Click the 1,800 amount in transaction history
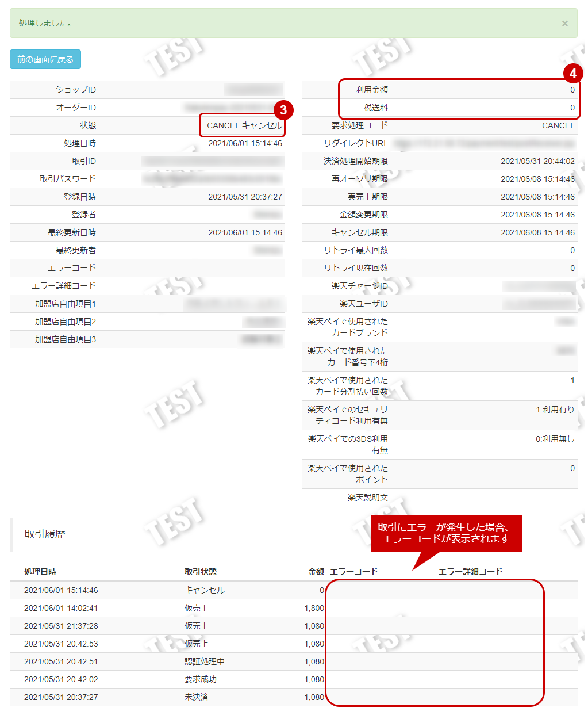Image resolution: width=588 pixels, height=719 pixels. (x=314, y=608)
